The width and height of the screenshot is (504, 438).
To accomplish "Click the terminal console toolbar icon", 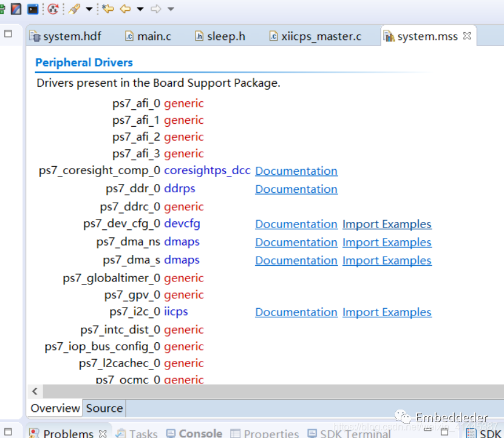I will (x=33, y=8).
